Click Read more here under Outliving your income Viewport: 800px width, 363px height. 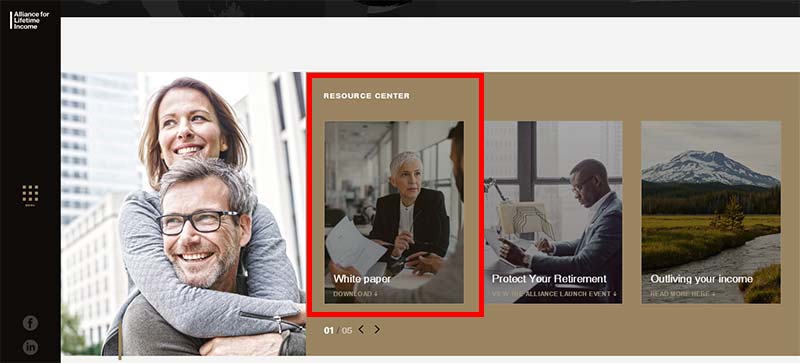(683, 294)
